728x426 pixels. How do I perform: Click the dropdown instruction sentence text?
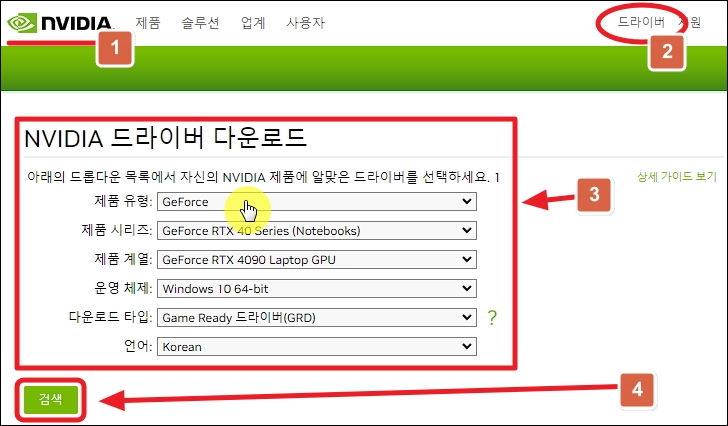tap(263, 177)
